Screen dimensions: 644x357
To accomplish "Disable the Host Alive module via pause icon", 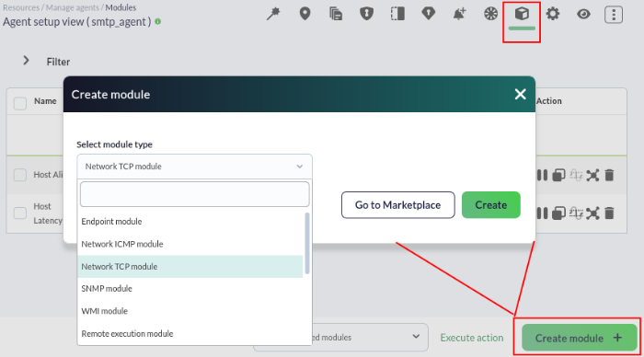I will pos(542,175).
